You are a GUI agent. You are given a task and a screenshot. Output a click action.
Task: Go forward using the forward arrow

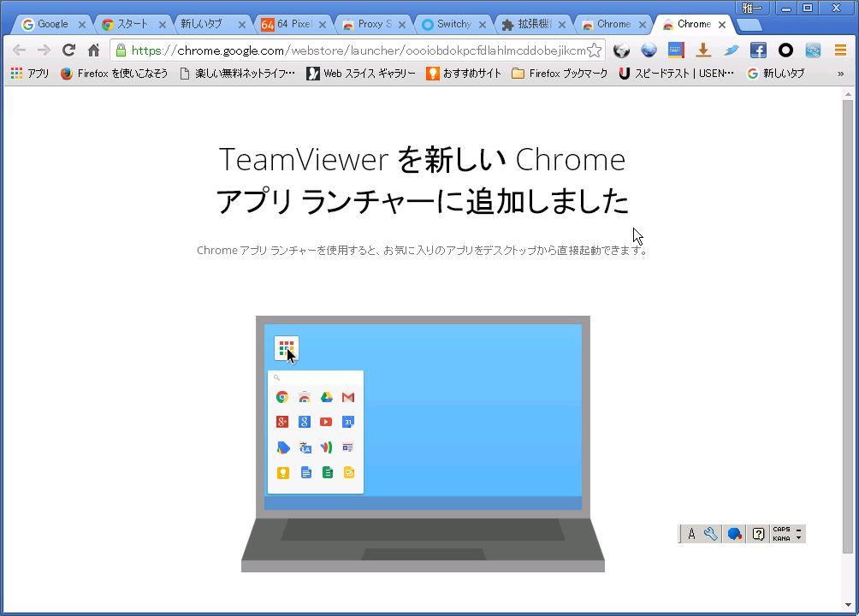(x=44, y=50)
